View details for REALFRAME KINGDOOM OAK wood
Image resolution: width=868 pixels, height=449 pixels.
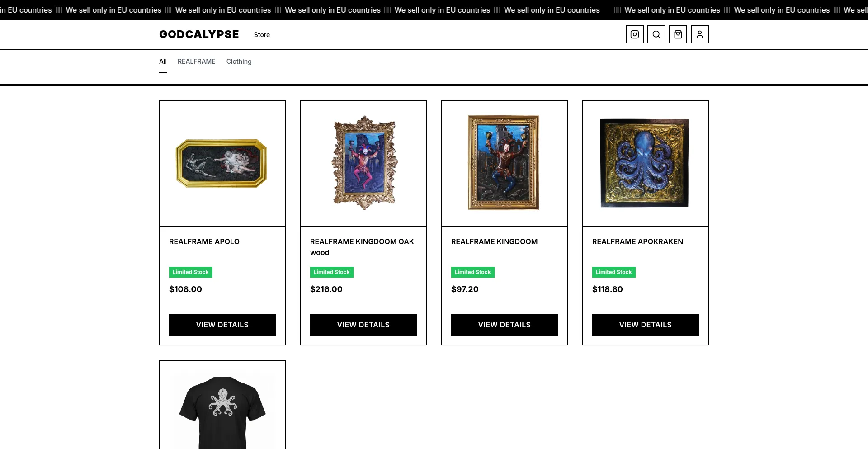(363, 325)
